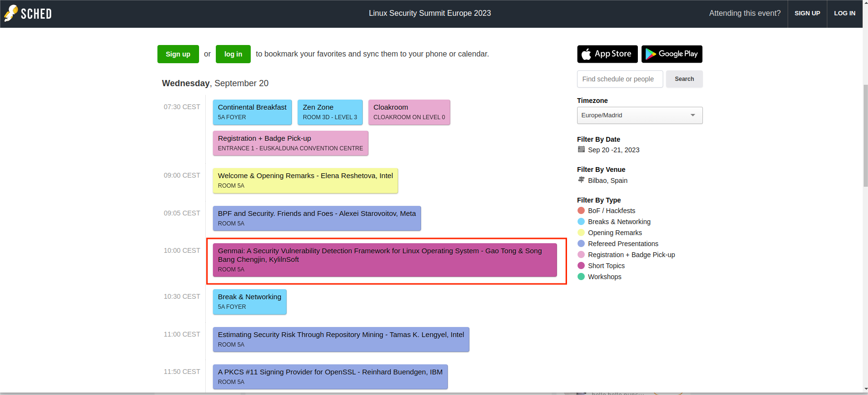This screenshot has height=395, width=868.
Task: Open the Break & Networking session
Action: [249, 302]
